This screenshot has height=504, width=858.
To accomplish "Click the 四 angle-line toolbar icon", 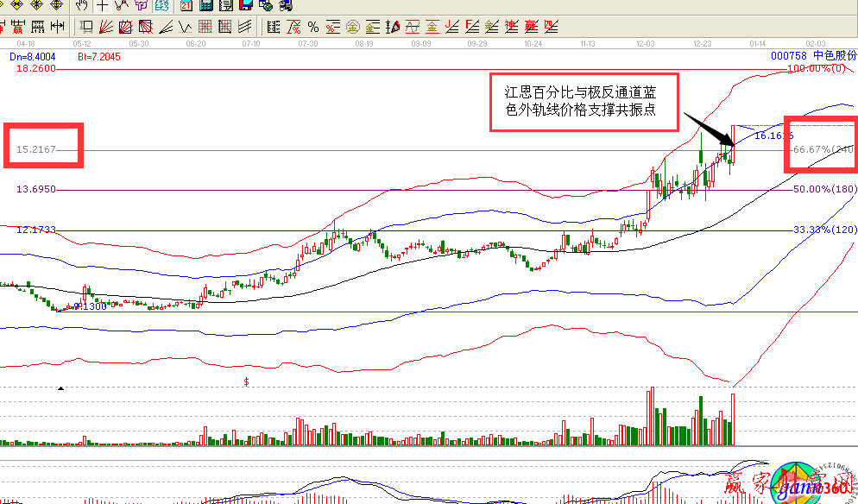I will (549, 26).
